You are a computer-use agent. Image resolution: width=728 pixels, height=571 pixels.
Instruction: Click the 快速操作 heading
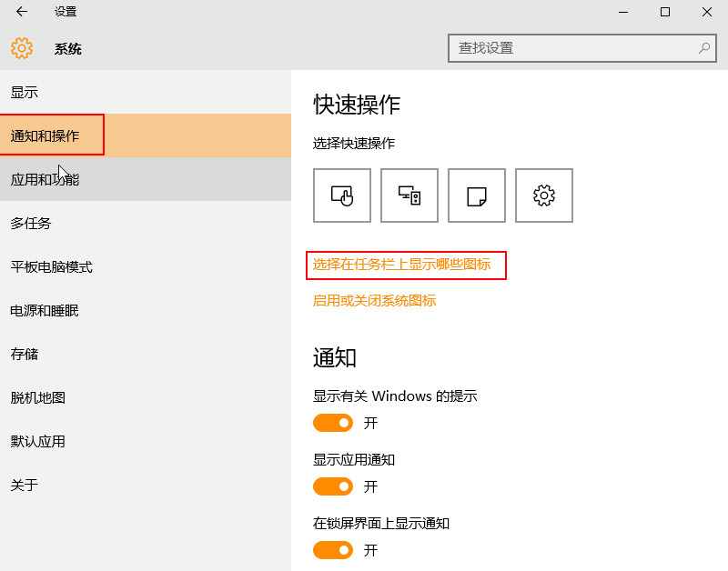[357, 105]
